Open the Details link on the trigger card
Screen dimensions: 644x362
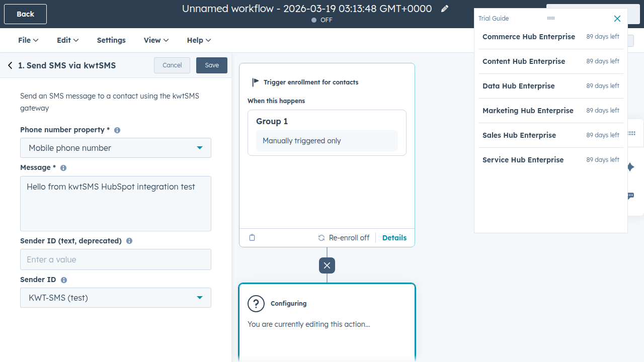[394, 237]
